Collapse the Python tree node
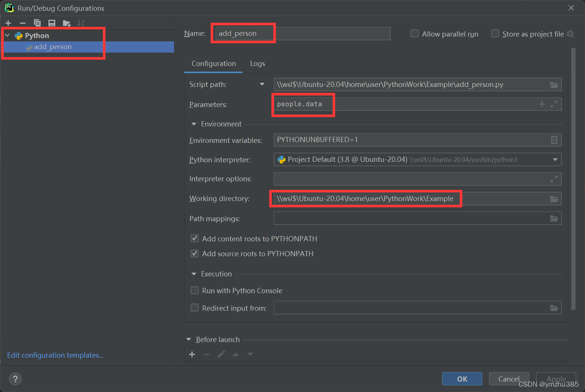 pyautogui.click(x=7, y=35)
